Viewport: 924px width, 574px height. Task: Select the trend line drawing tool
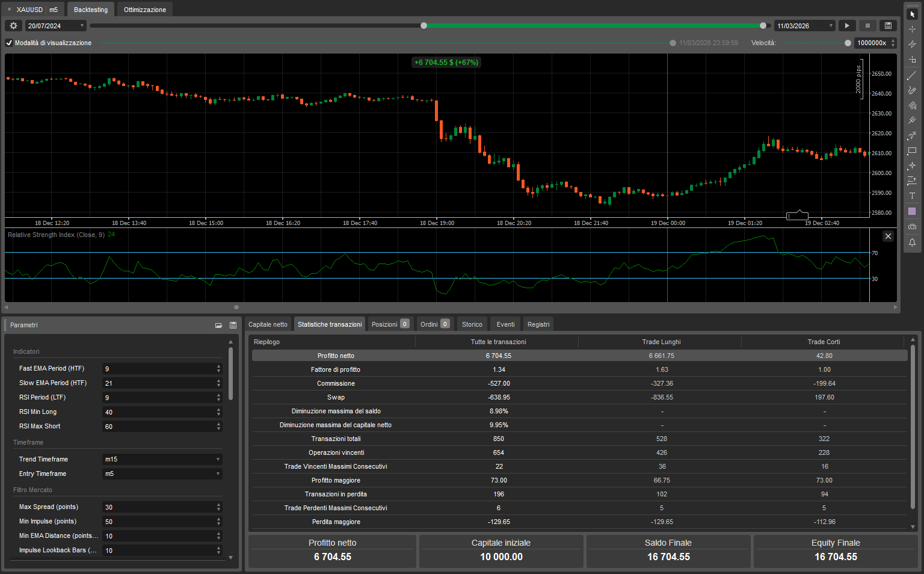[912, 75]
